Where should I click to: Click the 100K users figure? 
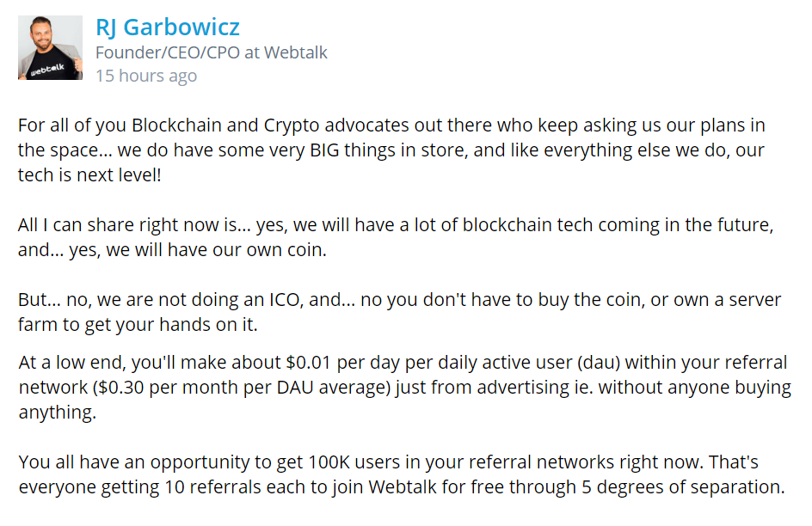coord(354,462)
